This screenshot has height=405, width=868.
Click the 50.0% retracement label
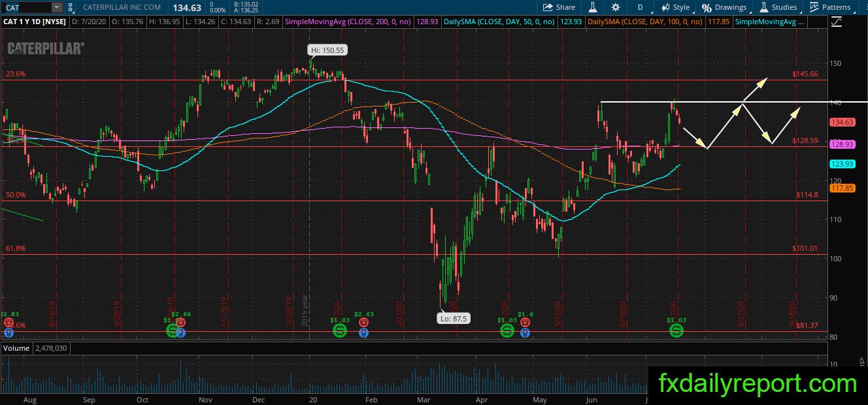16,195
